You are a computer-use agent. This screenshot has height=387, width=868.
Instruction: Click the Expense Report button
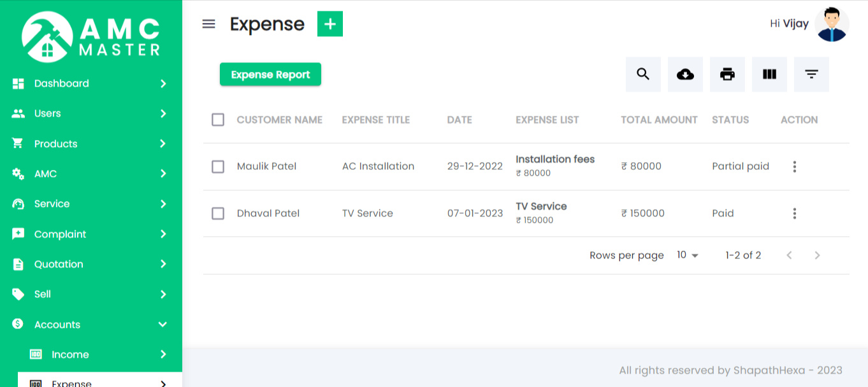coord(270,74)
